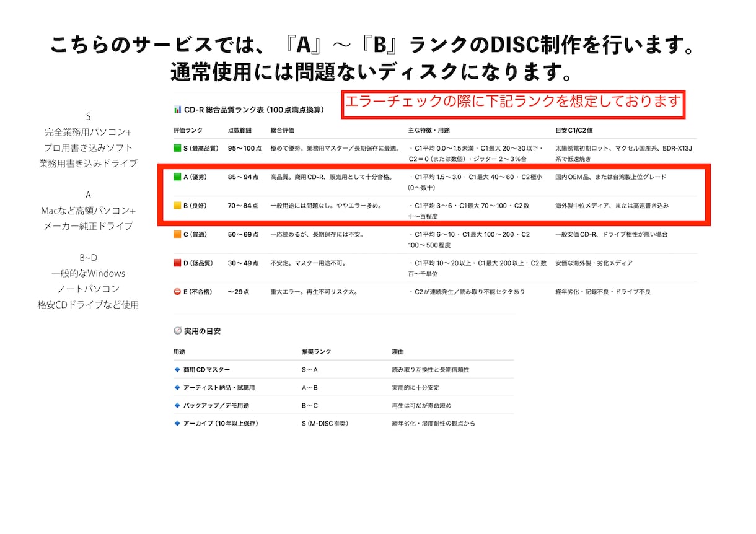The image size is (756, 534).
Task: Select the 理由 column header
Action: [x=398, y=352]
